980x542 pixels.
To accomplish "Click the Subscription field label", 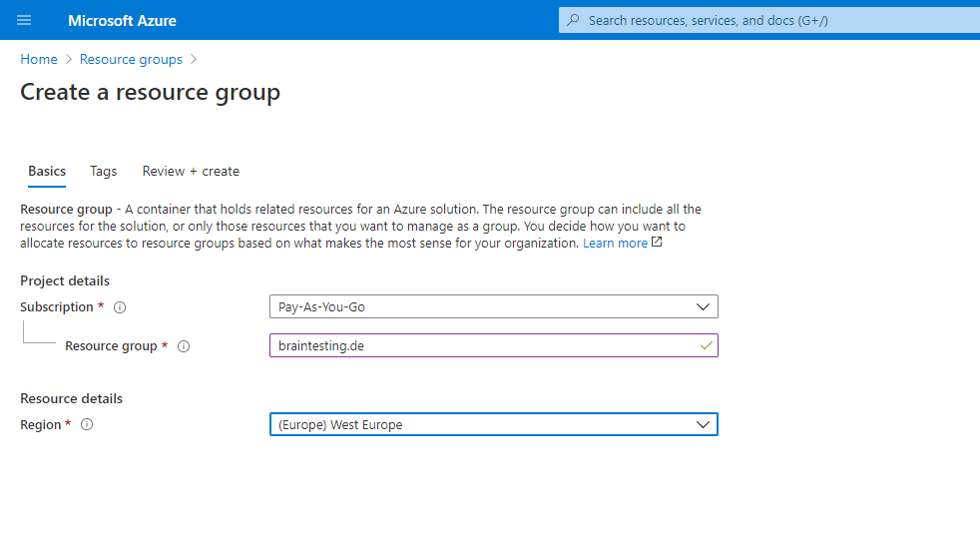I will pos(56,307).
